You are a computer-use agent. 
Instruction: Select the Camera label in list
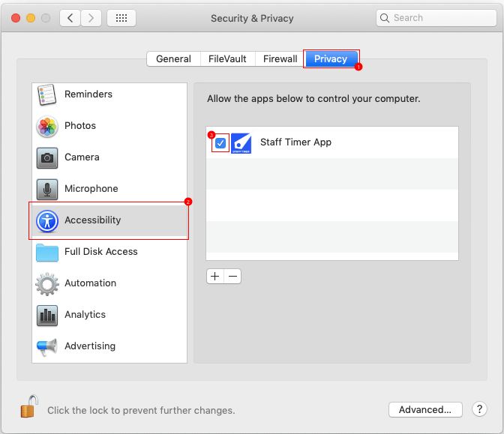tap(82, 157)
